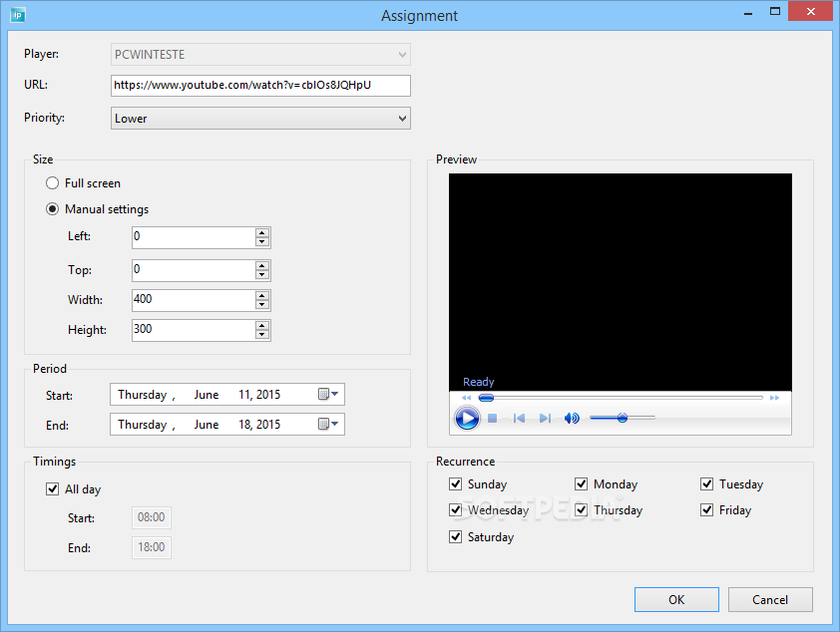The image size is (840, 632).
Task: Click into the Width field showing 400
Action: 194,300
